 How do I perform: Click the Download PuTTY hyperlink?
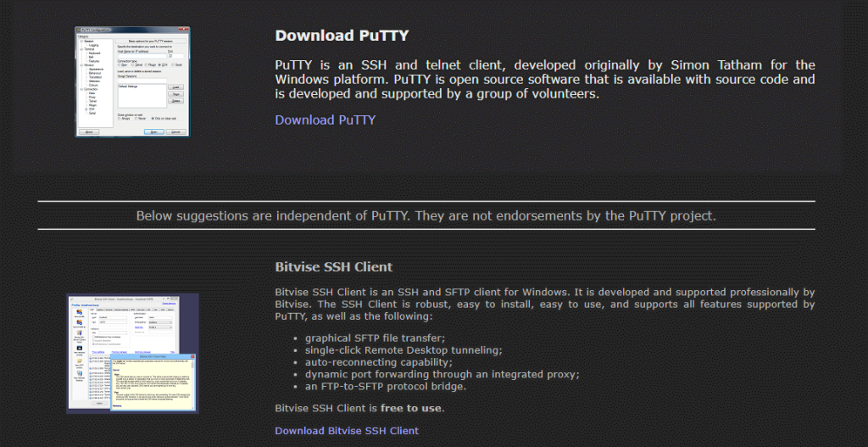point(325,120)
